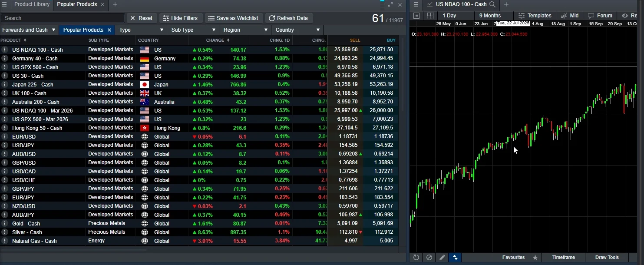Open the left panel hamburger menu

[x=5, y=4]
